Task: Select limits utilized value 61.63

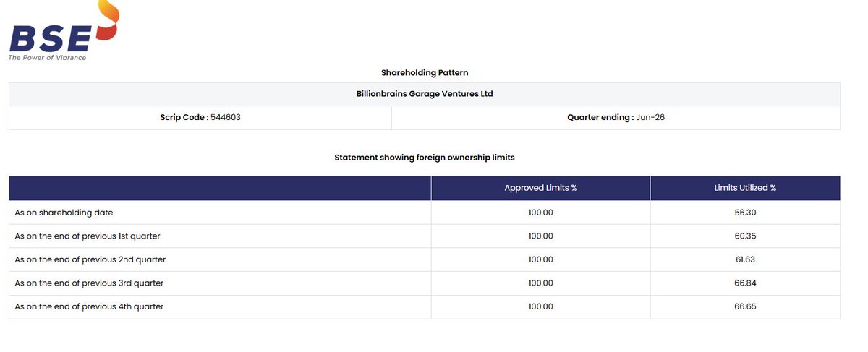Action: [745, 259]
